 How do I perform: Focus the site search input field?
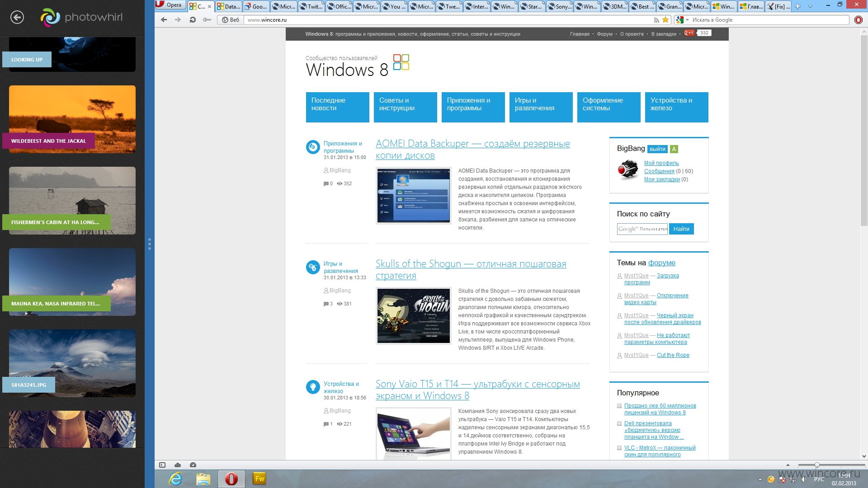point(642,229)
